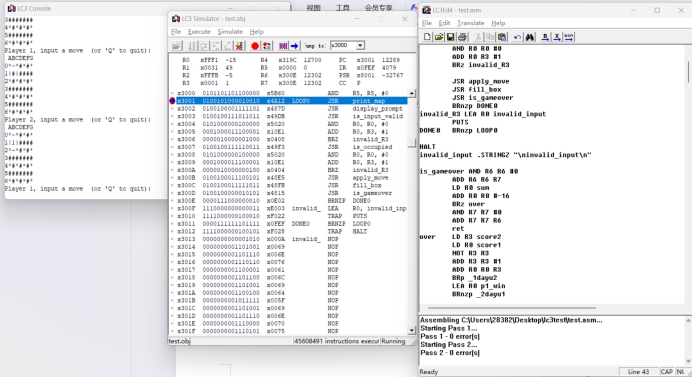Click the 会员专享 tab in background application
This screenshot has height=377, width=692.
tap(378, 8)
